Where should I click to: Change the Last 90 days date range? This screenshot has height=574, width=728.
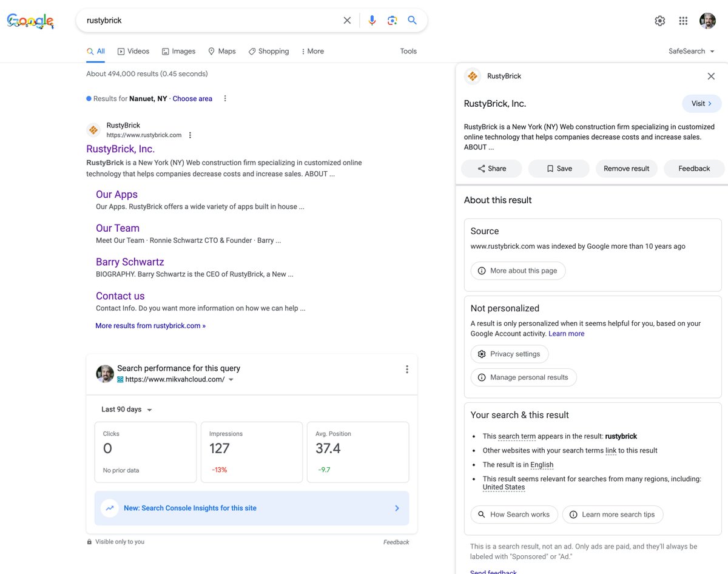point(127,410)
